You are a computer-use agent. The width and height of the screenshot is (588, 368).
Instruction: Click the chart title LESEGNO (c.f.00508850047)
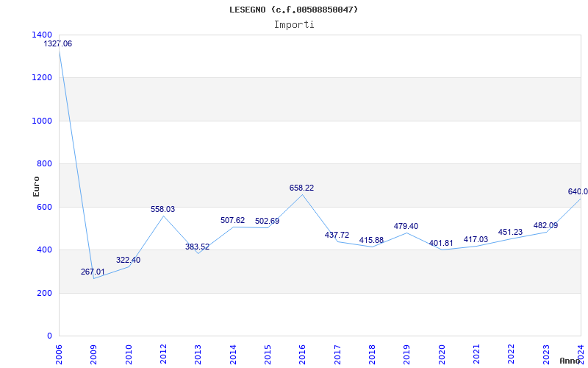pyautogui.click(x=293, y=10)
